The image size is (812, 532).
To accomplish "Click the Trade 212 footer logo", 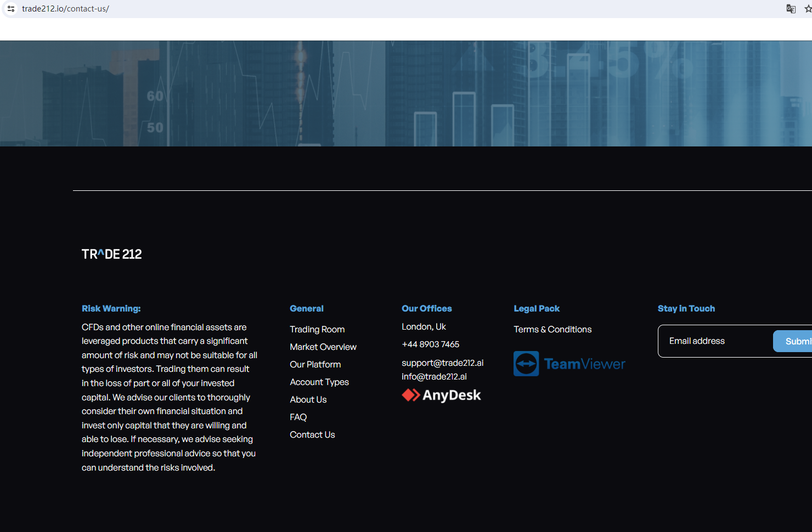I will [x=111, y=254].
